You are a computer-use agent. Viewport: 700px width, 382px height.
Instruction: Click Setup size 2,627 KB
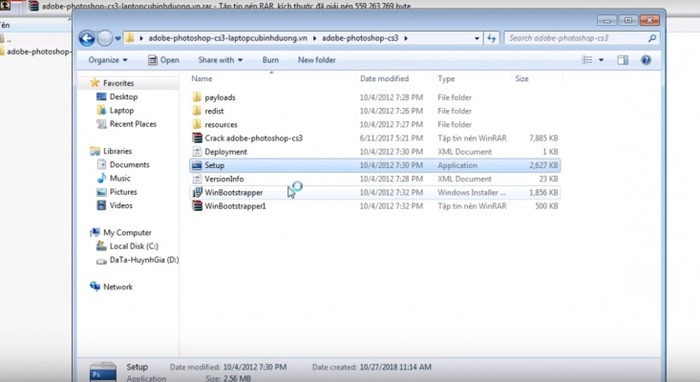tap(543, 165)
